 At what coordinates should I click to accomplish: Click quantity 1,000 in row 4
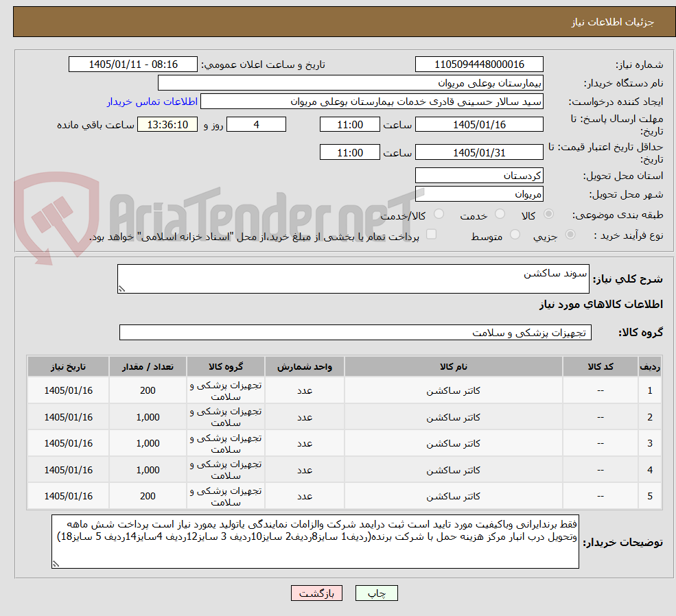(x=148, y=470)
